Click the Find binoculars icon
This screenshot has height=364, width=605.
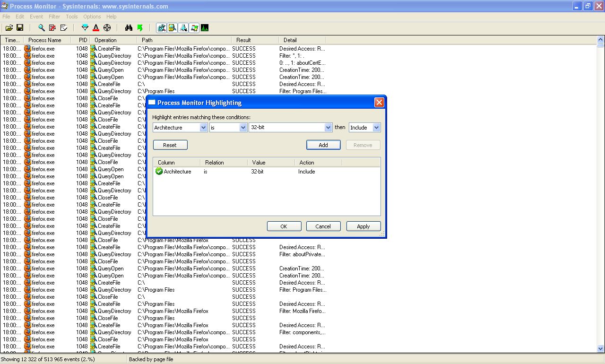click(x=129, y=28)
